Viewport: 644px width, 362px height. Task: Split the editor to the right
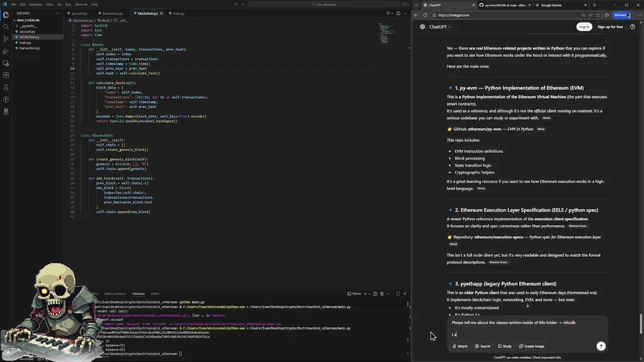pos(398,13)
